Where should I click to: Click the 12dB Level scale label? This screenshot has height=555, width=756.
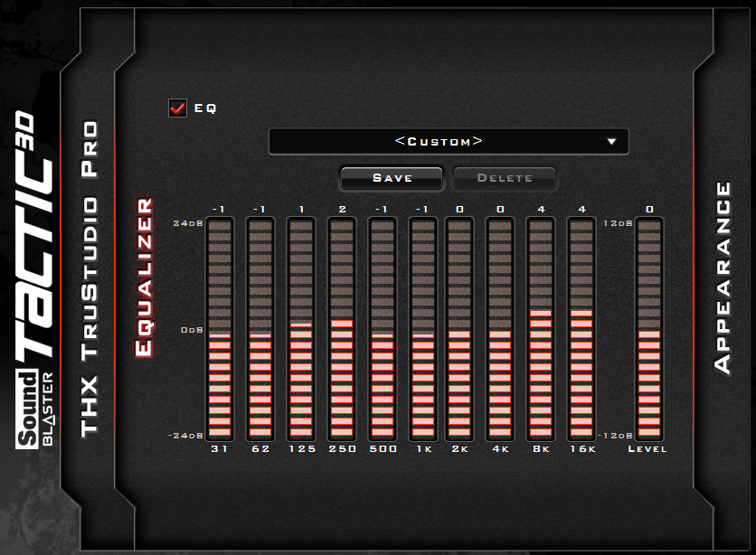point(618,223)
